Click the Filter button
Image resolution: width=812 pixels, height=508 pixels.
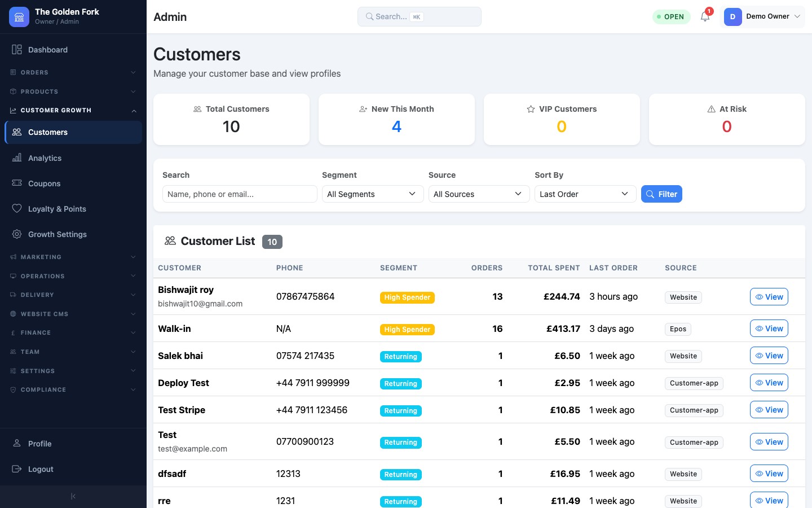pyautogui.click(x=661, y=194)
